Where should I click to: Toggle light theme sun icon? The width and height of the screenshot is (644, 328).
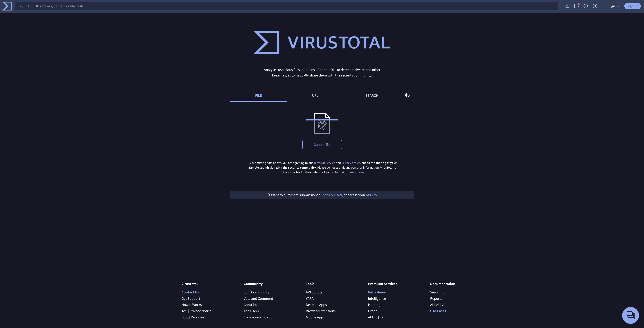pyautogui.click(x=595, y=6)
